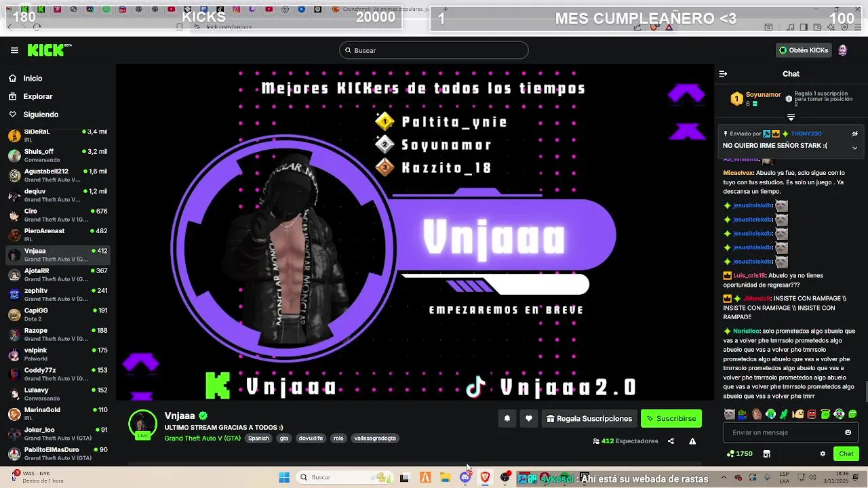
Task: Open the PablitoElMasDuro channel
Action: tap(58, 453)
